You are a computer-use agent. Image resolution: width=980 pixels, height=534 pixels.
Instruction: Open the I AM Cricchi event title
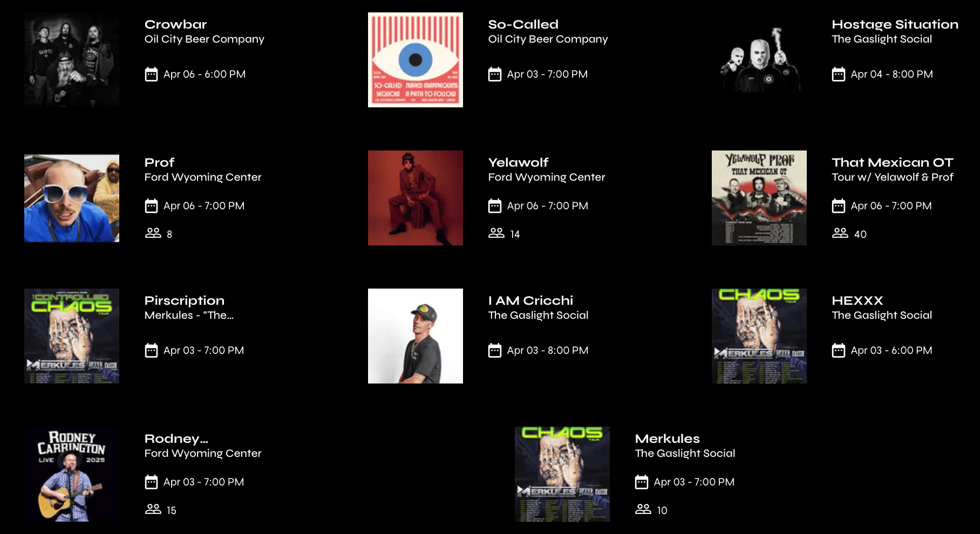point(530,300)
